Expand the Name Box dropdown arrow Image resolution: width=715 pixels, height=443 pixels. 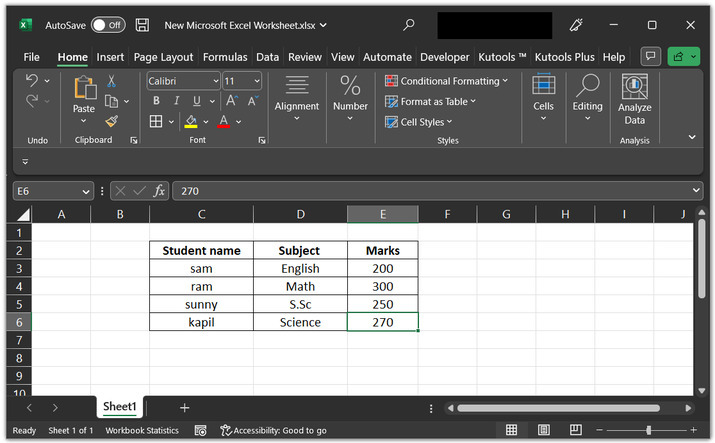pos(86,190)
